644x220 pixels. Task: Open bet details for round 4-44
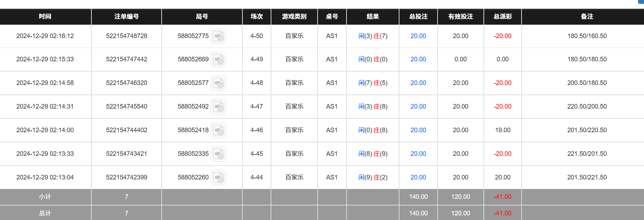pyautogui.click(x=418, y=177)
